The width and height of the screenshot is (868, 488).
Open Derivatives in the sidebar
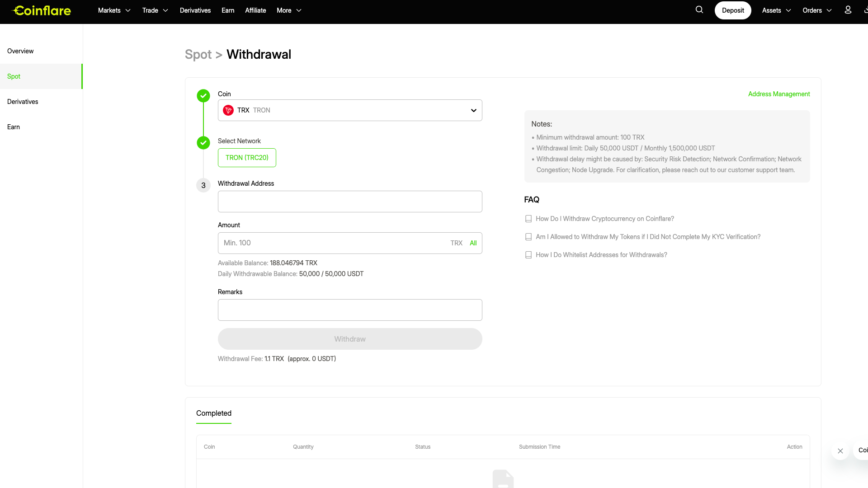(x=41, y=102)
